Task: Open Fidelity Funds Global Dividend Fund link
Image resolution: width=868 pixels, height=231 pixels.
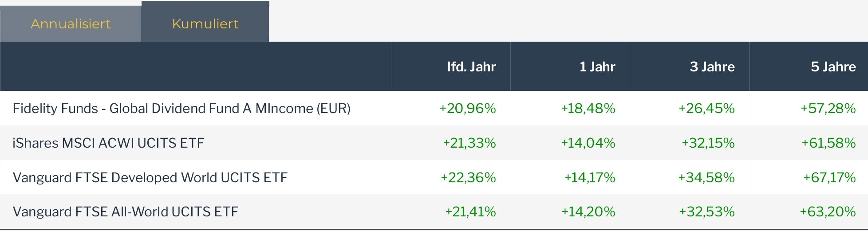Action: (181, 108)
